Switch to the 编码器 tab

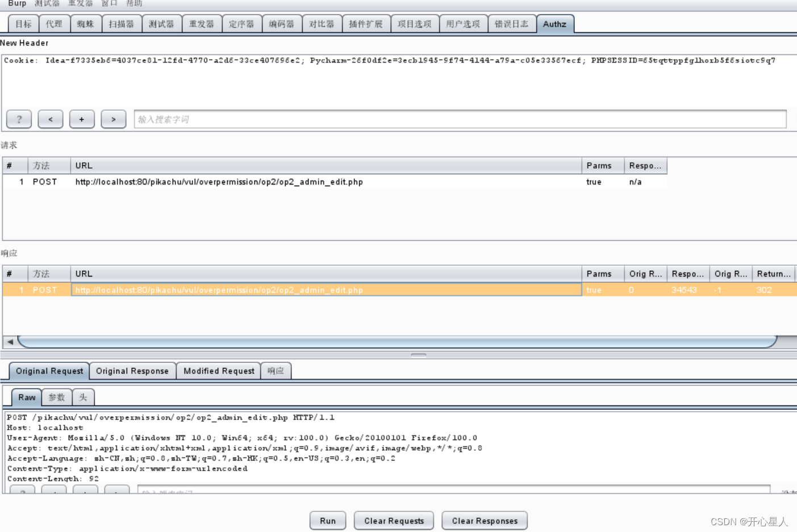pos(282,24)
